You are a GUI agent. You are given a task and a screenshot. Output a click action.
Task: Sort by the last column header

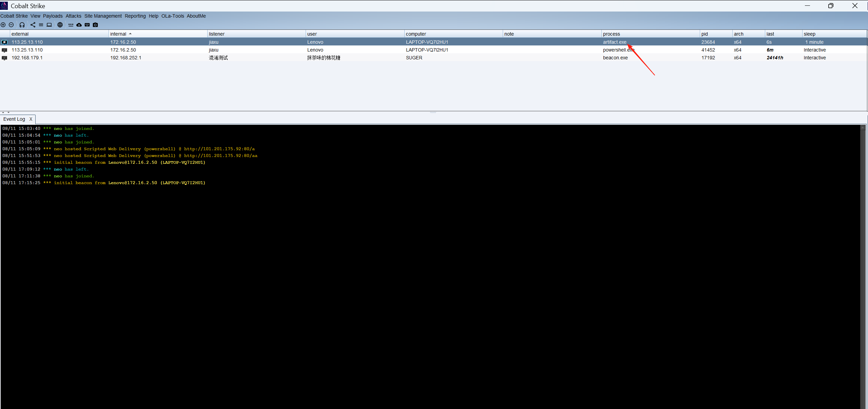tap(784, 34)
